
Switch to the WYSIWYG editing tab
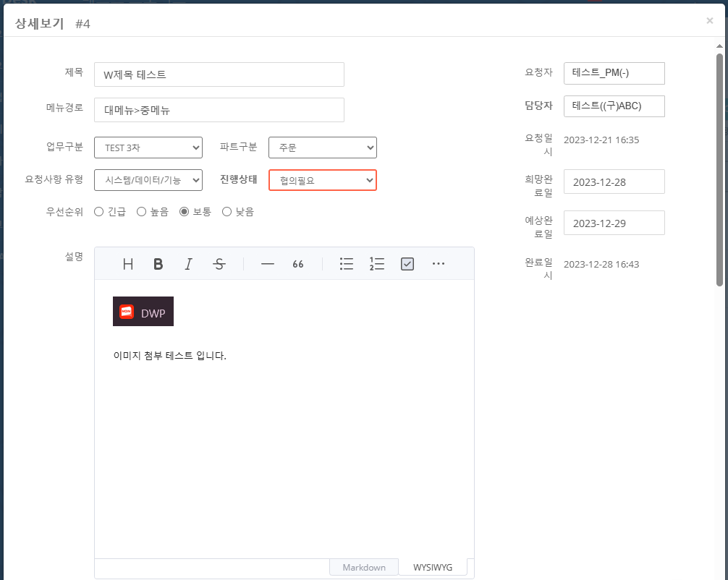pyautogui.click(x=432, y=566)
